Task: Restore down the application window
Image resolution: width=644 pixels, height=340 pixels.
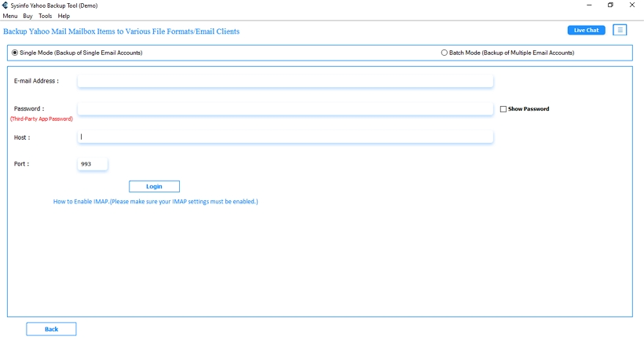Action: (610, 5)
